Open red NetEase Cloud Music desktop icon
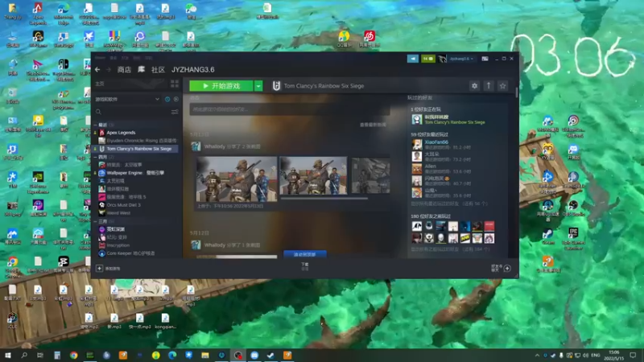Viewport: 644px width, 362px height. click(369, 39)
